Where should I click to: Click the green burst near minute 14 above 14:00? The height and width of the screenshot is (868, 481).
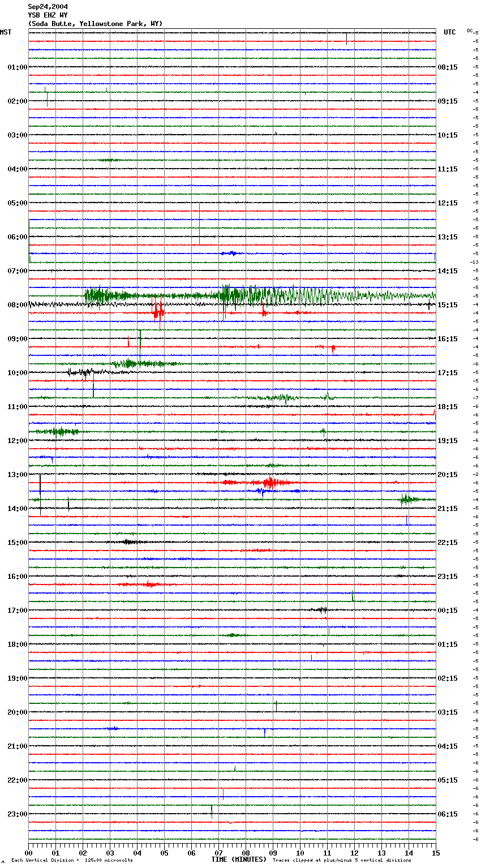pos(409,499)
